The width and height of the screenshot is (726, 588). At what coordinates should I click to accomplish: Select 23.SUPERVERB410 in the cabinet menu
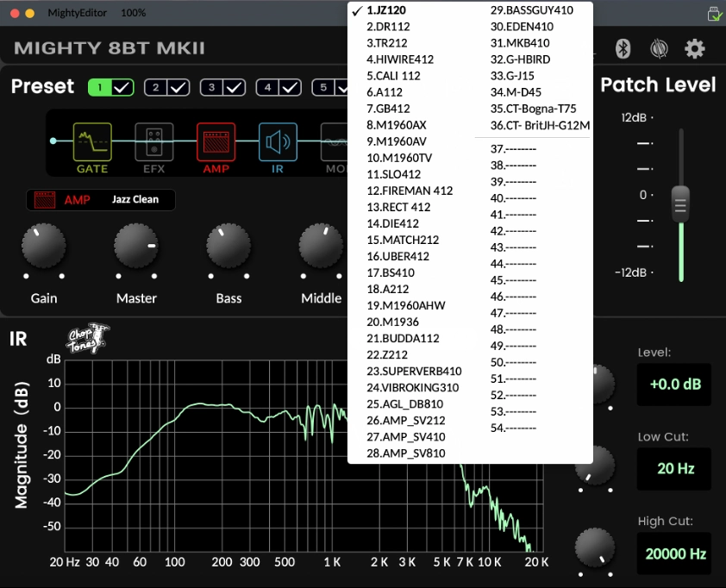point(413,371)
